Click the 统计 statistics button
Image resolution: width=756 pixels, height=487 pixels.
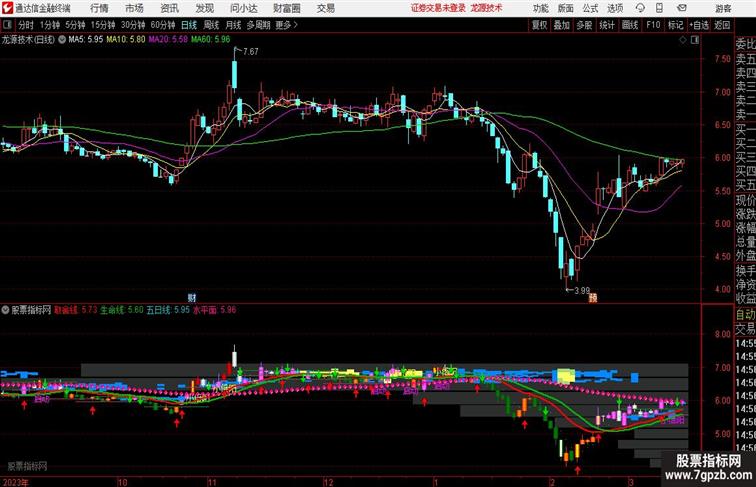[607, 25]
